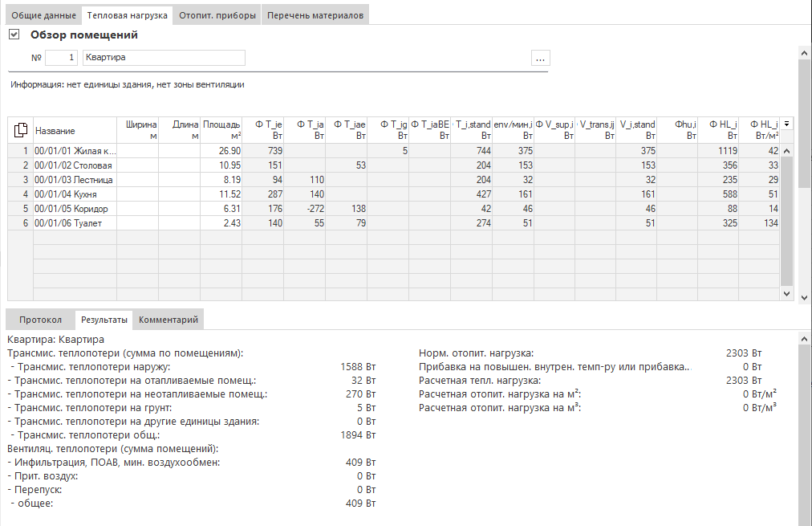Switch to the Комментарий tab
The image size is (812, 526).
pos(168,320)
